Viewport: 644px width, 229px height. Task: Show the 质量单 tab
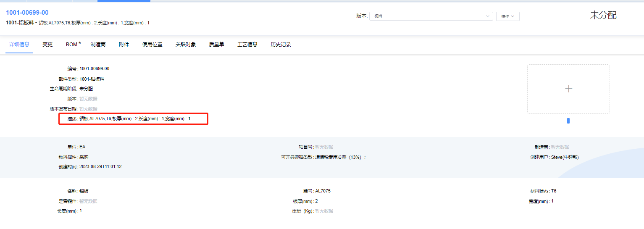click(x=216, y=45)
